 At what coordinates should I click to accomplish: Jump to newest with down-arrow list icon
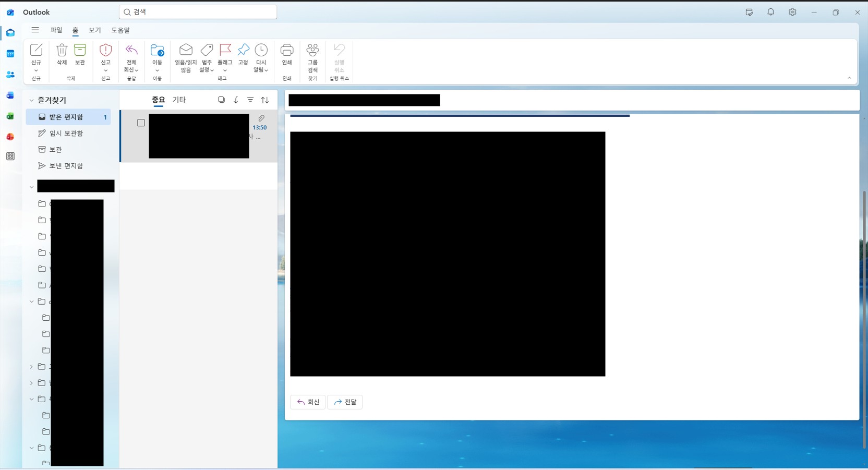[x=236, y=100]
